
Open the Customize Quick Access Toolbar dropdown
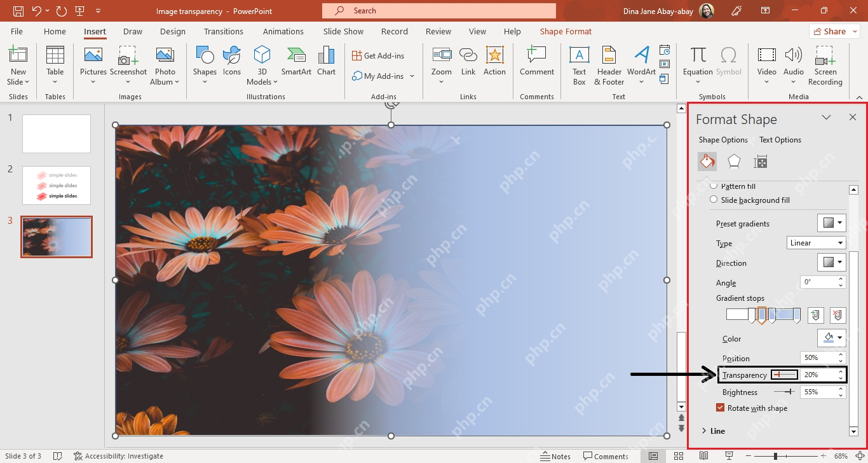[98, 11]
